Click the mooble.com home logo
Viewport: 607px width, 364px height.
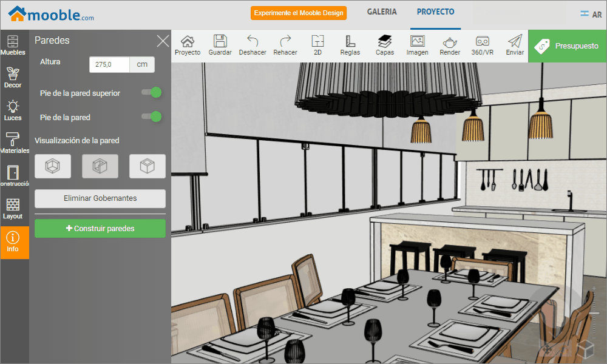[x=51, y=15]
